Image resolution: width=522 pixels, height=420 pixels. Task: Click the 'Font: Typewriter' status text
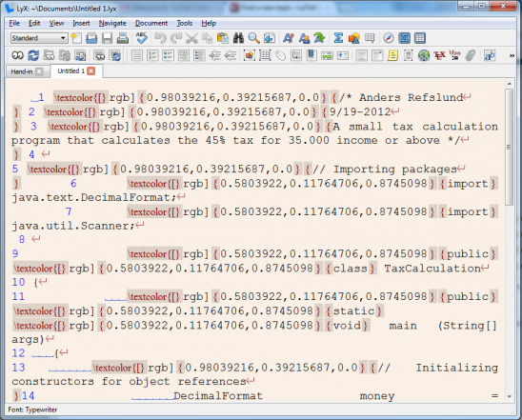pyautogui.click(x=32, y=410)
